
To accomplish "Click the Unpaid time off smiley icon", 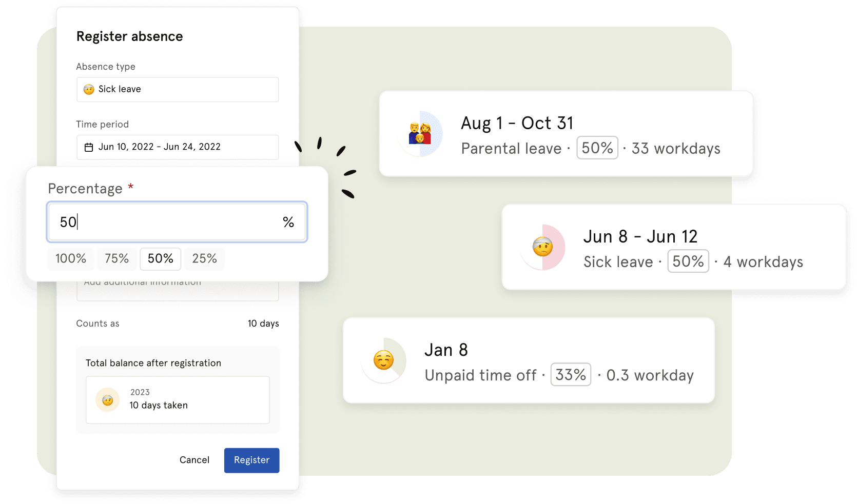I will point(383,360).
